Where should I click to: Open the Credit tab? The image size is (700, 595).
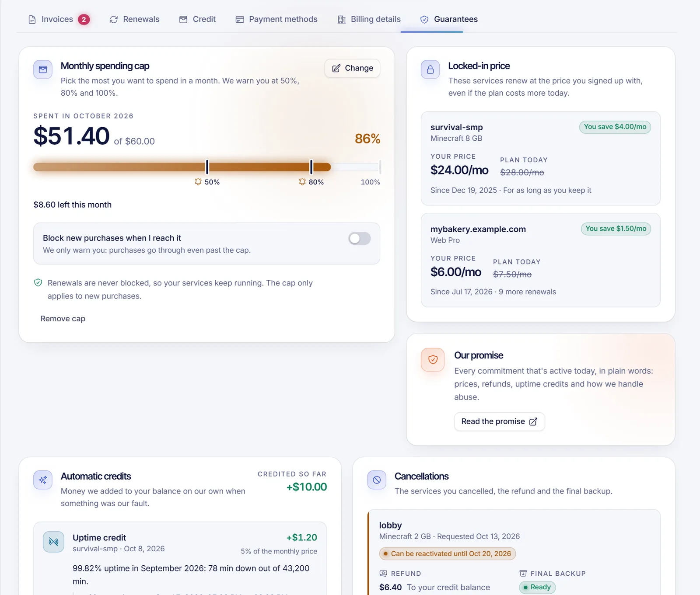[x=197, y=19]
